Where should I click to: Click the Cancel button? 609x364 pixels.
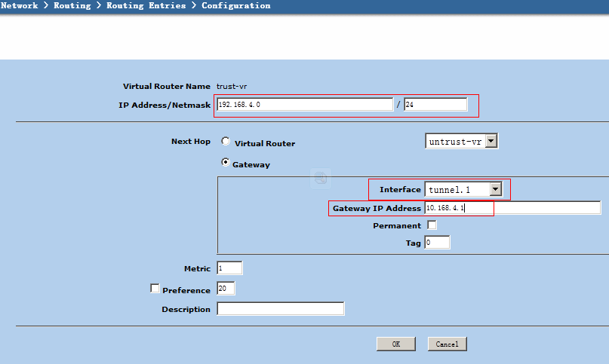coord(448,344)
